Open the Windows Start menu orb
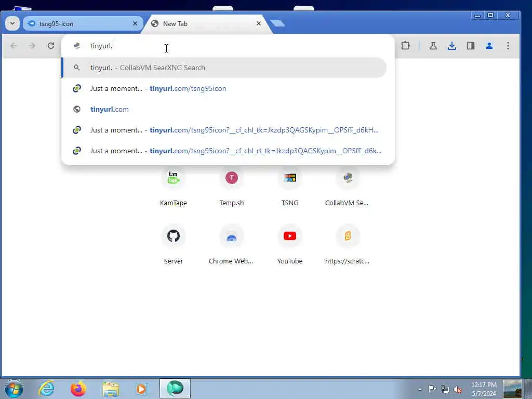The image size is (532, 399). tap(14, 389)
